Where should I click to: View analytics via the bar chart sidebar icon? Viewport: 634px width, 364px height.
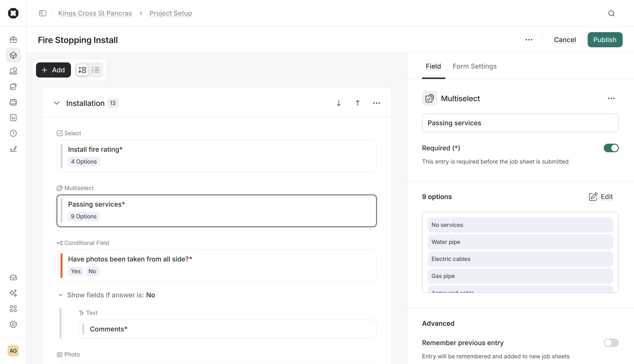click(x=13, y=118)
